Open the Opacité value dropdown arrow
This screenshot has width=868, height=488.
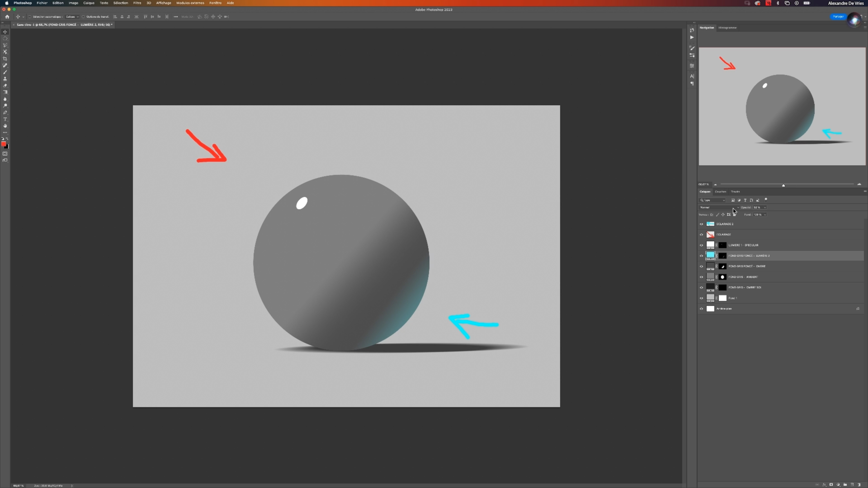pyautogui.click(x=765, y=207)
